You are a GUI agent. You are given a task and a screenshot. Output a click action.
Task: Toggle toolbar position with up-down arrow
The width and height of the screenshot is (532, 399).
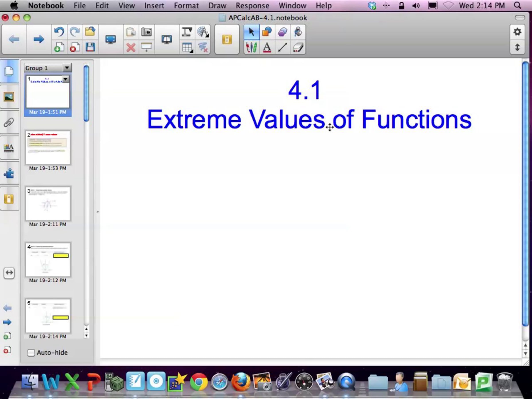point(517,47)
